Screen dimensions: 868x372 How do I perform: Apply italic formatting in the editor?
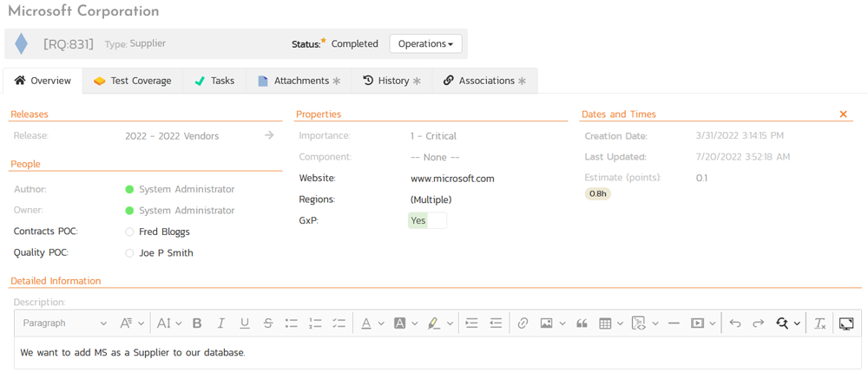(x=220, y=323)
